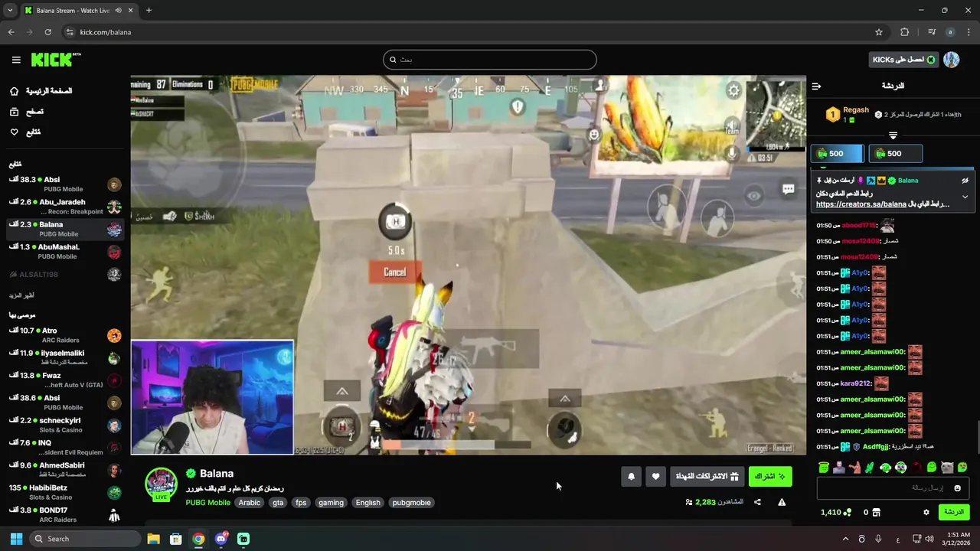Insert the angel halo green emote
The width and height of the screenshot is (980, 551).
tap(824, 468)
